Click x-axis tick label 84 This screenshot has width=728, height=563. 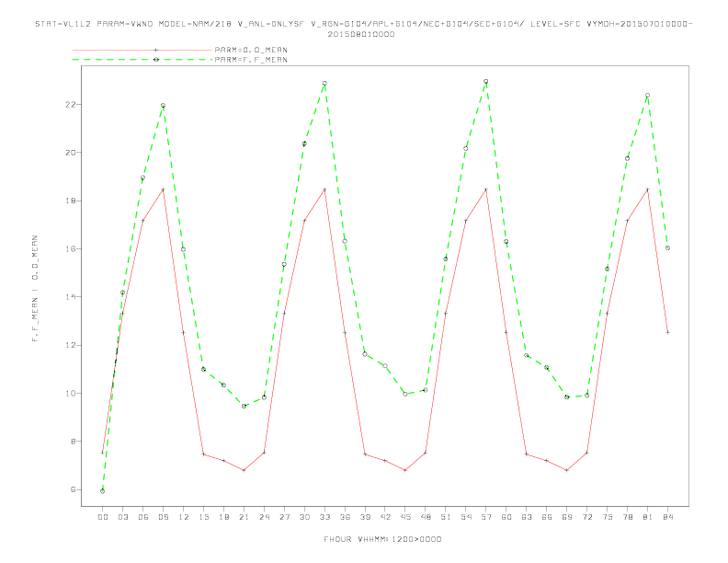pos(667,517)
